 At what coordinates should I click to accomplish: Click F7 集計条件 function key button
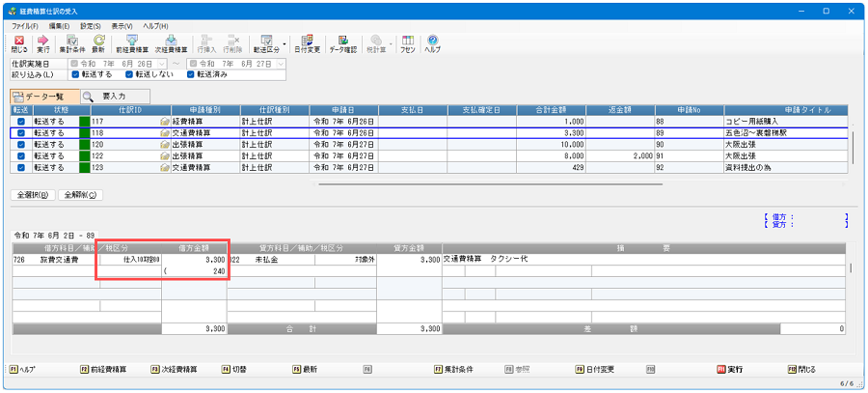pos(454,369)
